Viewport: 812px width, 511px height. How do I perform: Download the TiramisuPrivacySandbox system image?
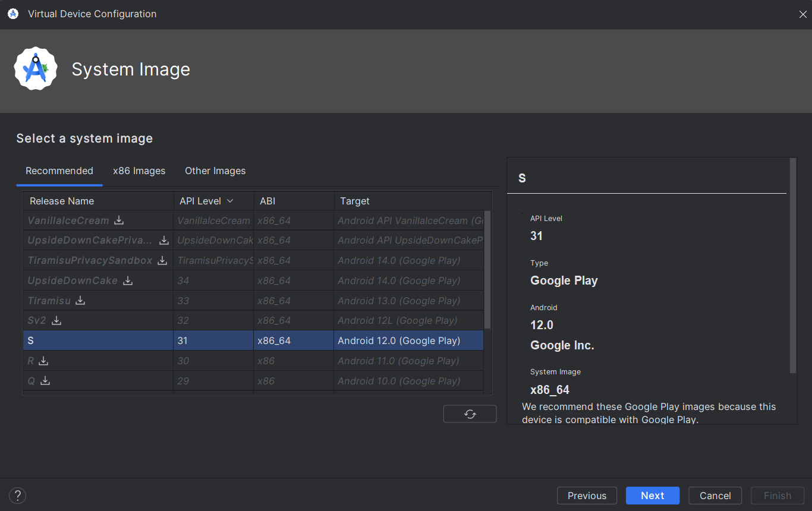tap(162, 260)
